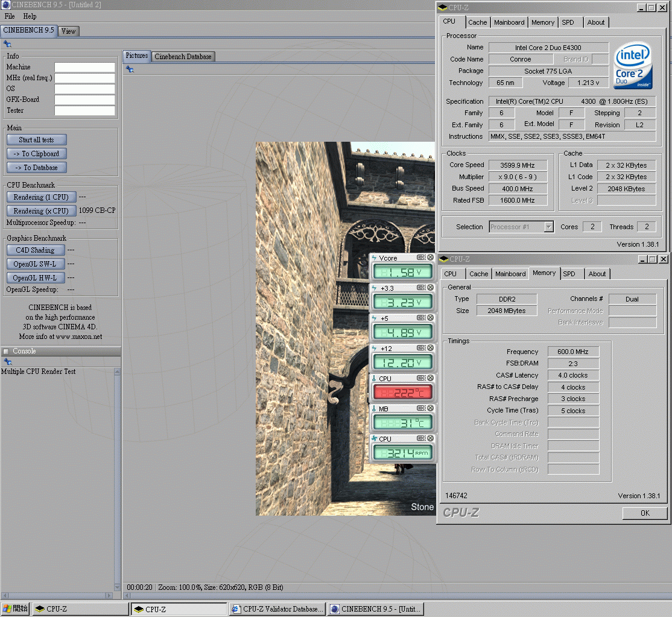Click the console vertical scrollbar down arrow

118,587
